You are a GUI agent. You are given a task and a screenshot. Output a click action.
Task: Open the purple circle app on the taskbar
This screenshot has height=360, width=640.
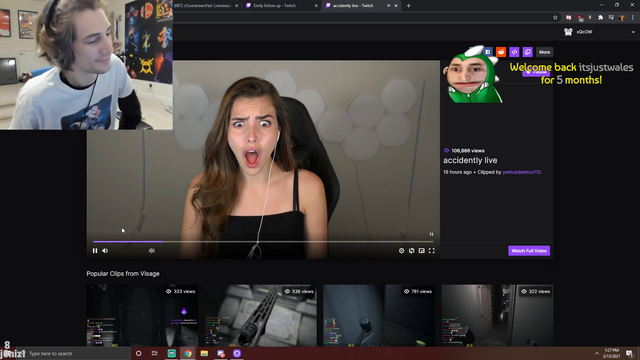pyautogui.click(x=237, y=353)
